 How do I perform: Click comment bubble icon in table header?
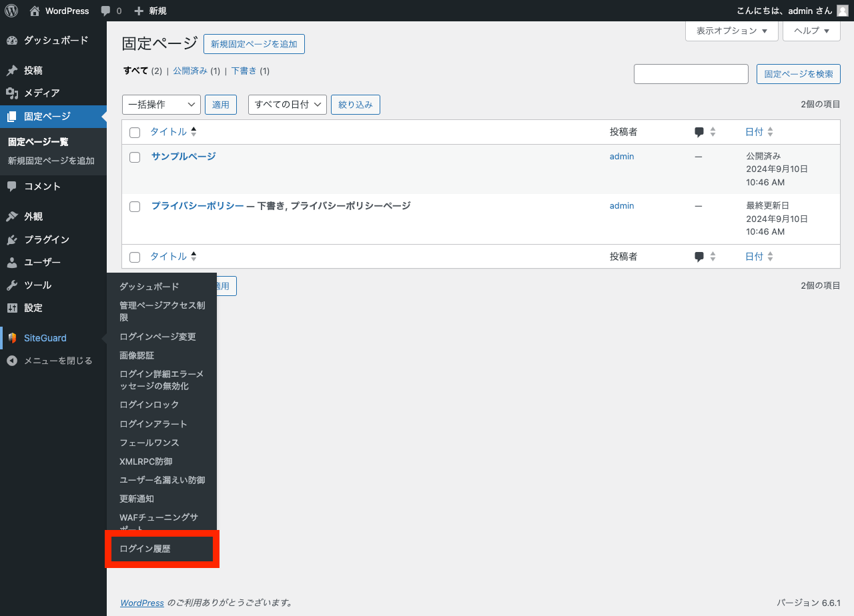(x=699, y=132)
